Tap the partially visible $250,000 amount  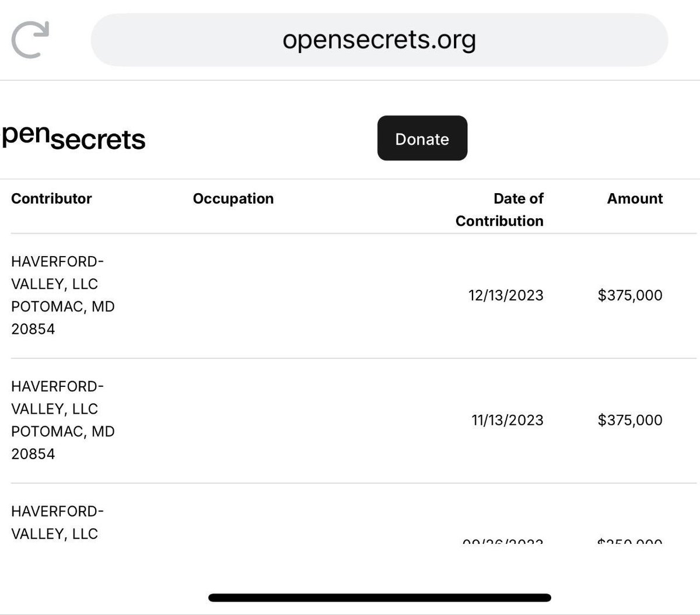tap(630, 542)
